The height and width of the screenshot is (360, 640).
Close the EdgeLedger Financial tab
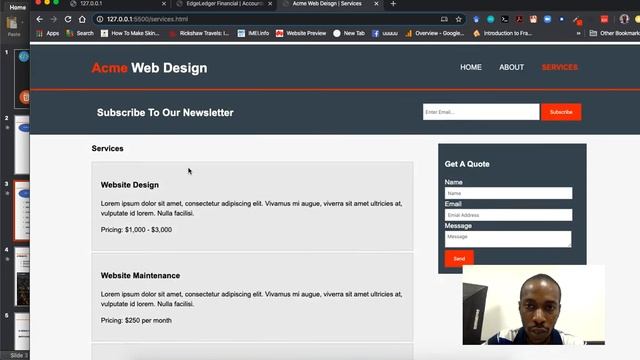pyautogui.click(x=270, y=4)
